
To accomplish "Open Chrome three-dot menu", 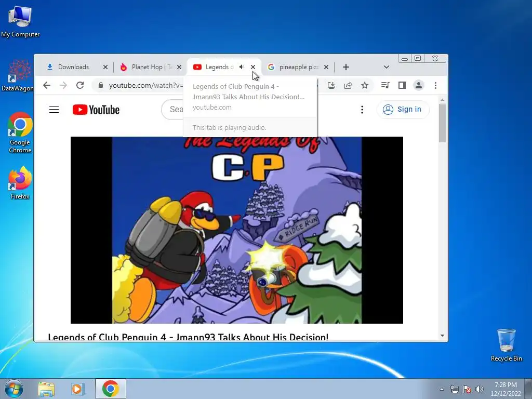I will coord(435,85).
